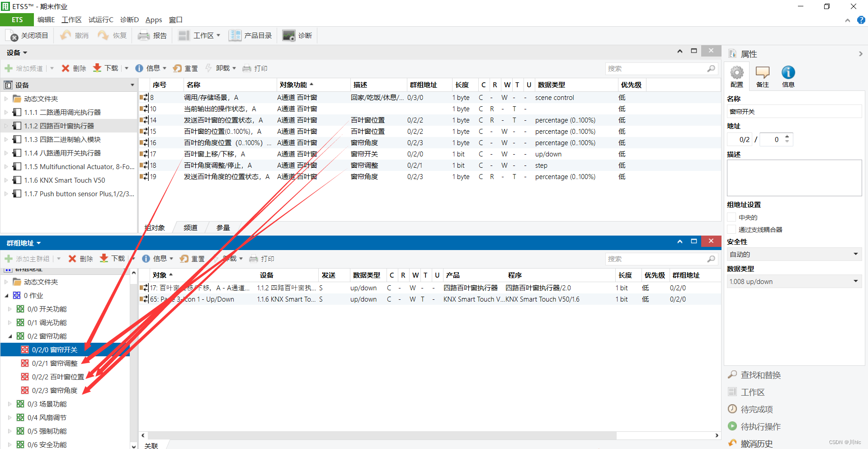Click the 关闭项目 (close project) toolbar icon
The height and width of the screenshot is (449, 868).
click(x=13, y=36)
